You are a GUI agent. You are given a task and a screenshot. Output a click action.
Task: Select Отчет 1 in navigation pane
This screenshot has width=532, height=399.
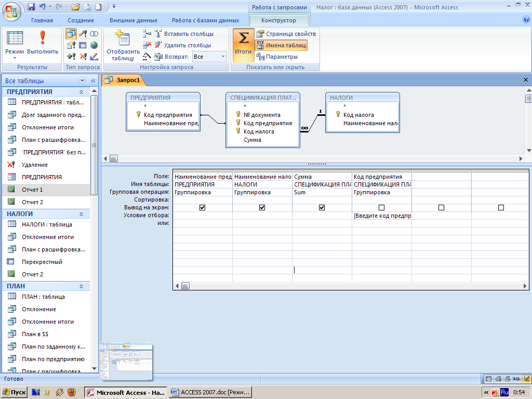pyautogui.click(x=46, y=190)
